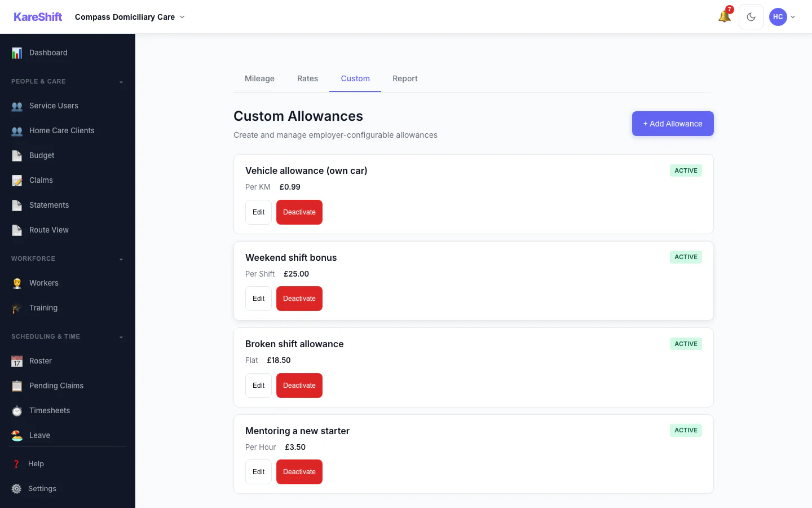
Task: Deactivate the Weekend shift bonus
Action: tap(299, 299)
